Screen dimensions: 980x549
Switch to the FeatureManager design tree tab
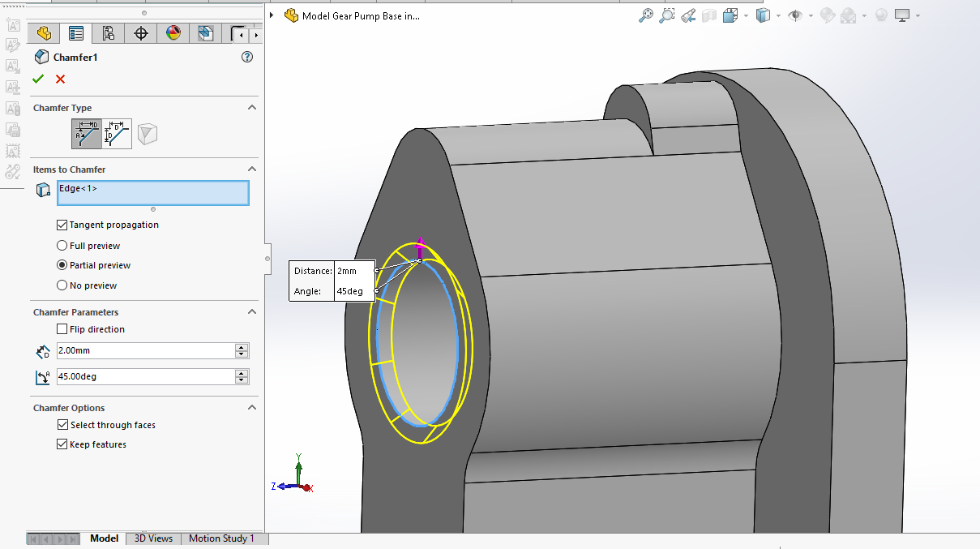44,33
